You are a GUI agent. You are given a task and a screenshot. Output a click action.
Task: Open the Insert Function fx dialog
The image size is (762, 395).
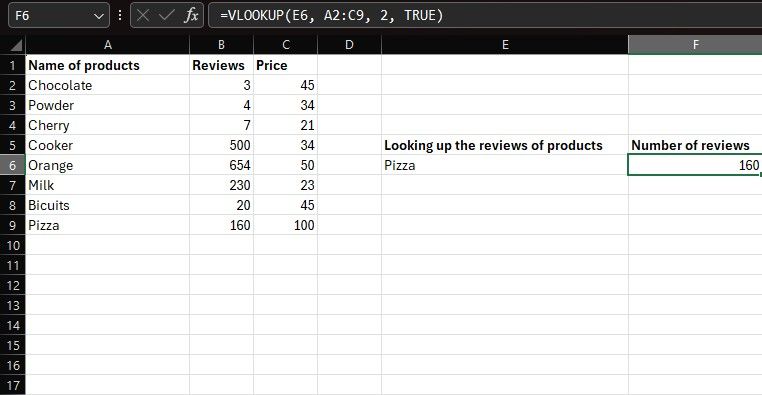[191, 16]
